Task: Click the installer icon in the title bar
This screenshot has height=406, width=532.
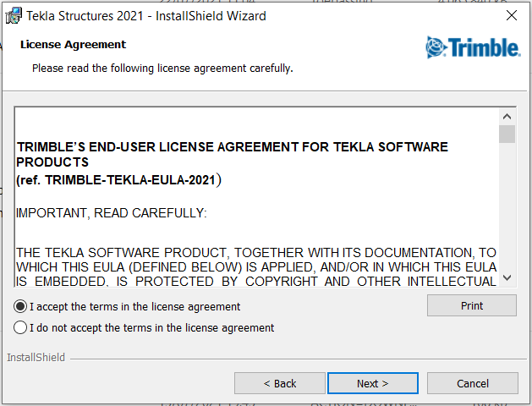Action: (x=14, y=15)
